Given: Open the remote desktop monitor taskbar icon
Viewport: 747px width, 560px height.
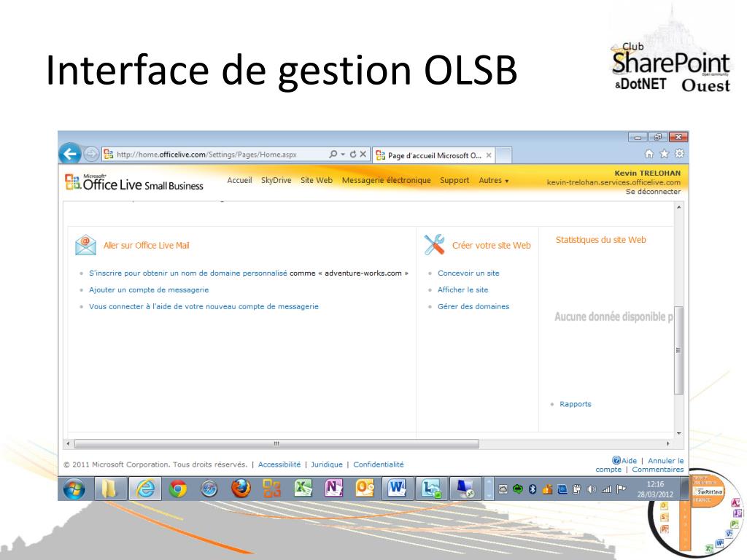Looking at the screenshot, I should coord(465,489).
